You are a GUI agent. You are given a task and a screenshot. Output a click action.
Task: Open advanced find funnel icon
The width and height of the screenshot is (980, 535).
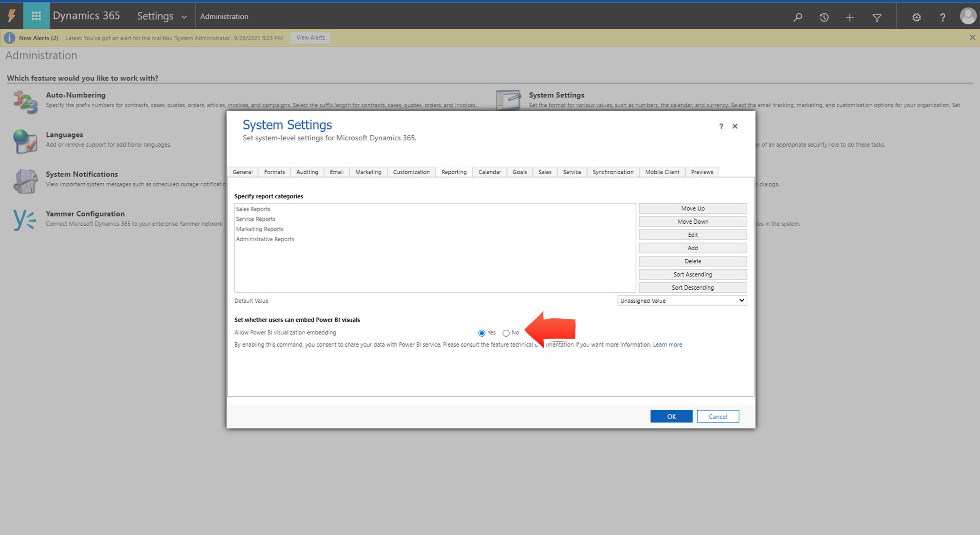pos(877,17)
